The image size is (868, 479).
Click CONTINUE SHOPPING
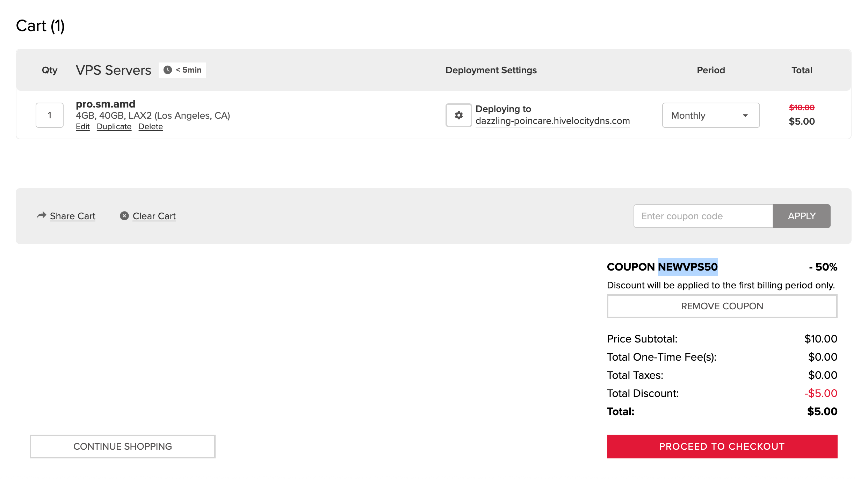coord(123,447)
